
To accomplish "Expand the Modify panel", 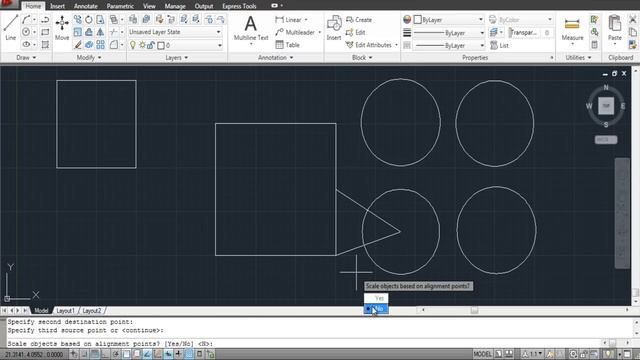I will click(89, 58).
